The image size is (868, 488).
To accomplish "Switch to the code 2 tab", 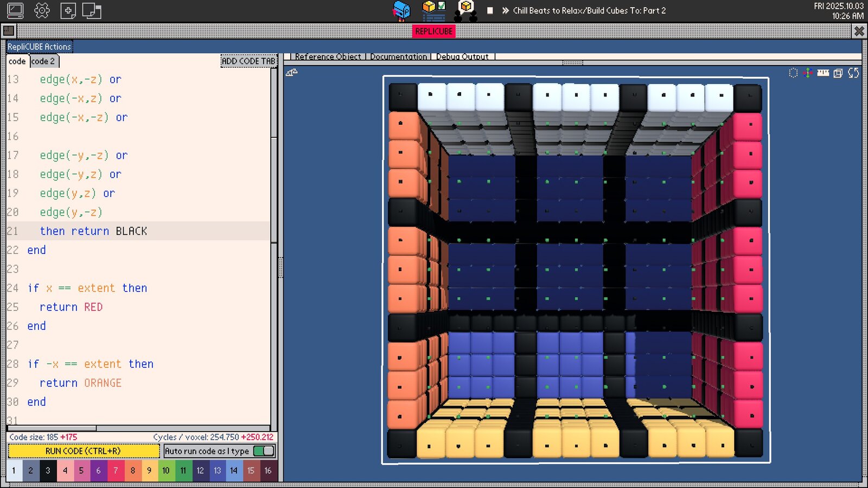I will pos(43,61).
